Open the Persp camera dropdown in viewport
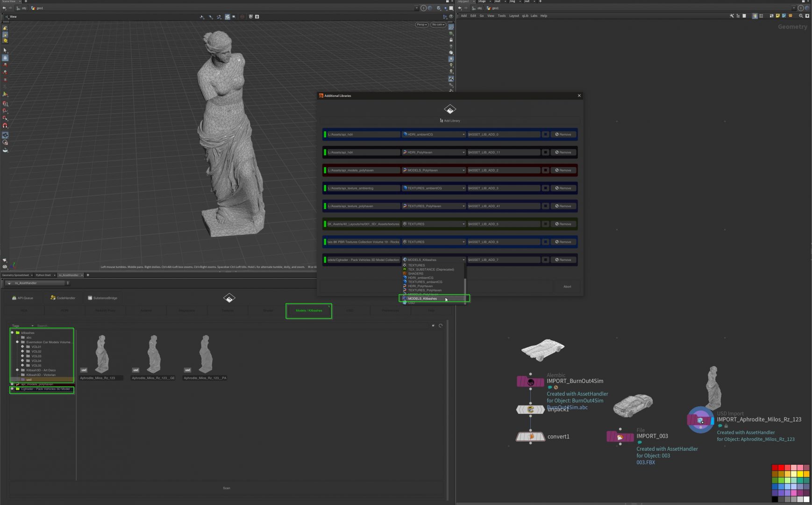This screenshot has width=812, height=505. (421, 25)
